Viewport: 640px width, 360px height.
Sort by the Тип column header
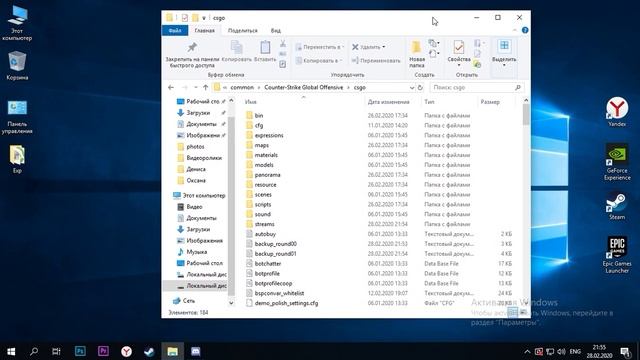[x=429, y=102]
